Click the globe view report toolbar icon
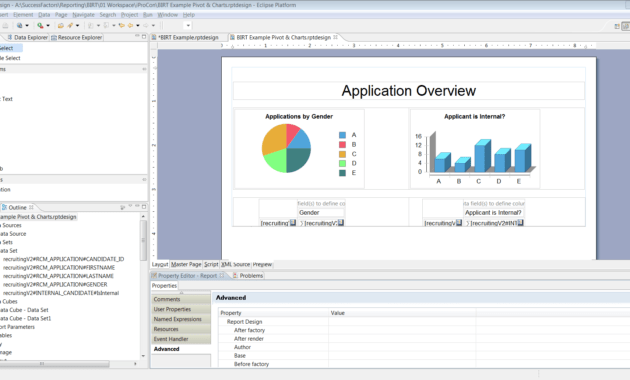The image size is (630, 380). (x=19, y=25)
